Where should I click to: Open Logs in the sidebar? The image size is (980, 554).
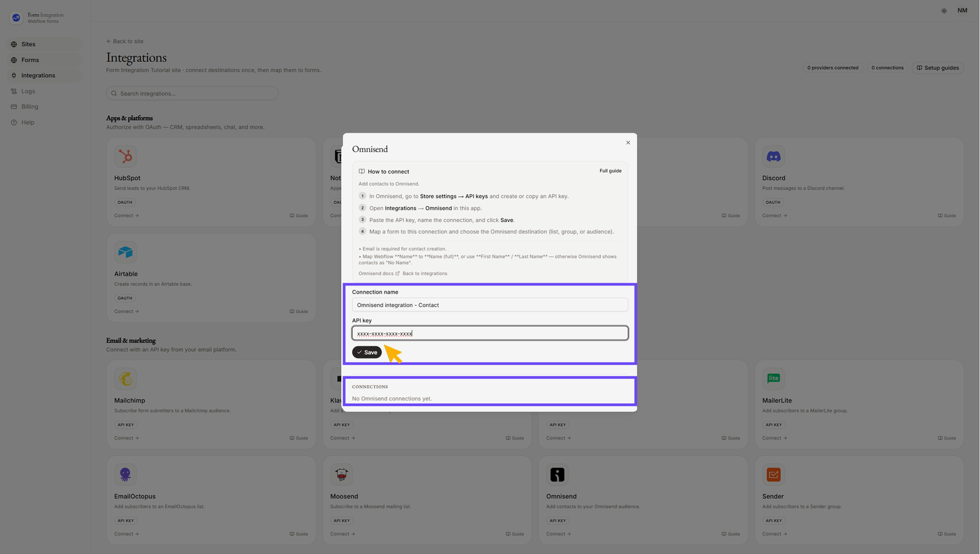45,91
